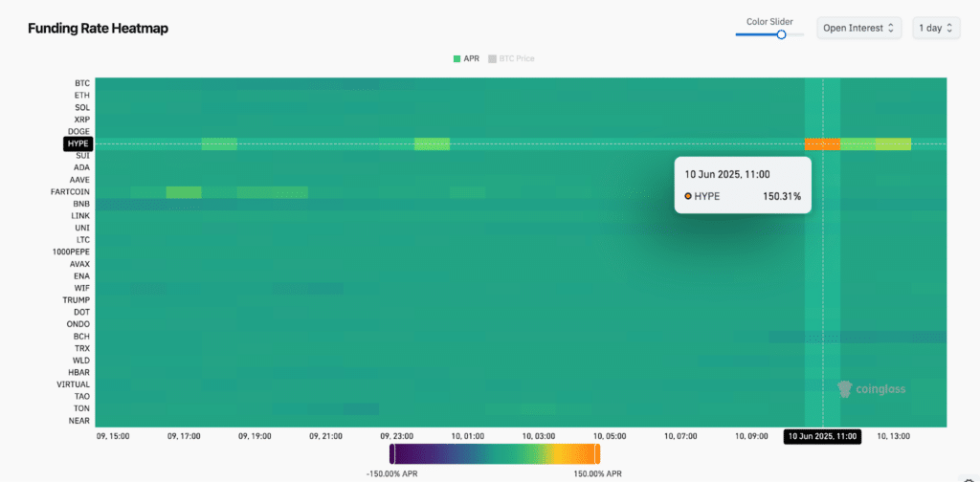
Task: Click the bright green FARTCOIN cell at 17:00
Action: pos(184,192)
